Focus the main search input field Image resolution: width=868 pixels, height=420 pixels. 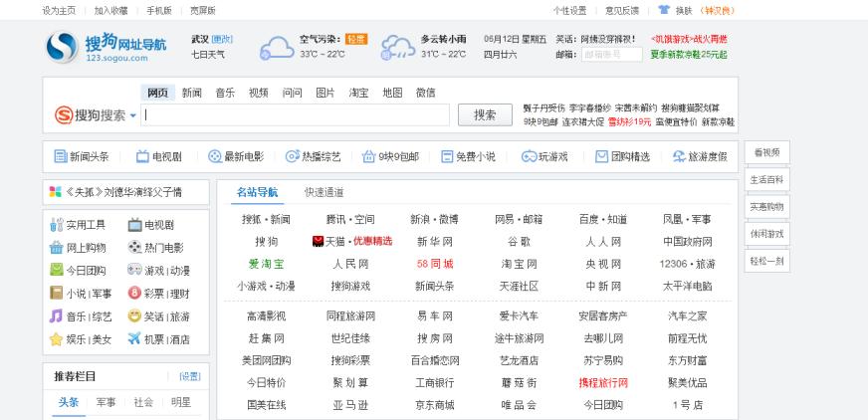295,115
